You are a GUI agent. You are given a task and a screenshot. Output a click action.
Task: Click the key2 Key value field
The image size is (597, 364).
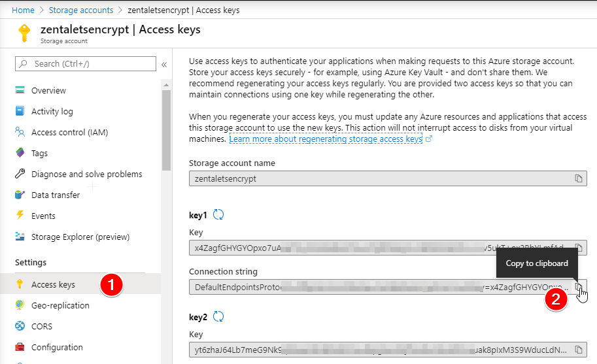(388, 350)
